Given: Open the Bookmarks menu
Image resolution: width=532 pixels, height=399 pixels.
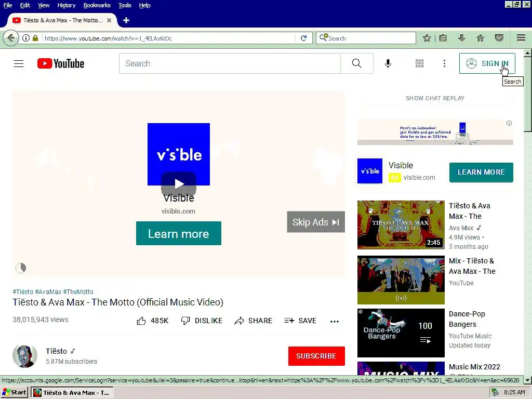Looking at the screenshot, I should click(x=97, y=5).
